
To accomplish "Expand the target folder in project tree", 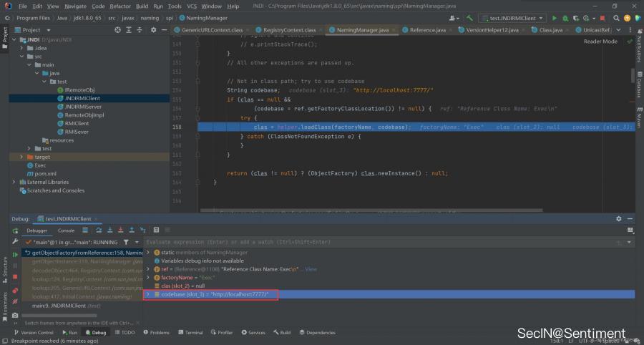I will [21, 157].
